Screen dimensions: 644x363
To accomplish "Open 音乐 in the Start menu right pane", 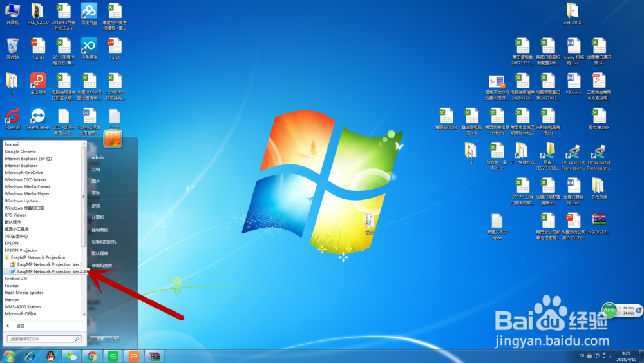I will tap(96, 193).
